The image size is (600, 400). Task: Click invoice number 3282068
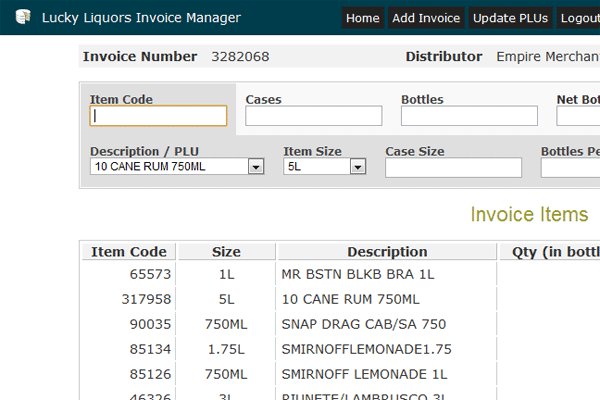[240, 57]
